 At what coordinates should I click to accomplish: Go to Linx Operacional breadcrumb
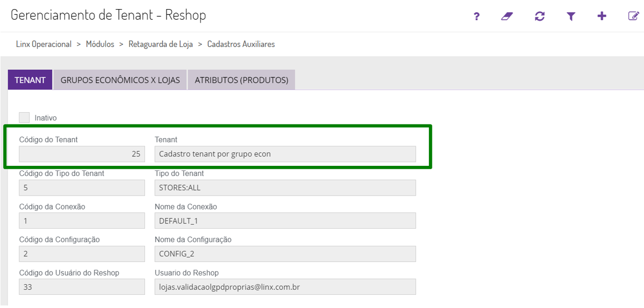(44, 45)
